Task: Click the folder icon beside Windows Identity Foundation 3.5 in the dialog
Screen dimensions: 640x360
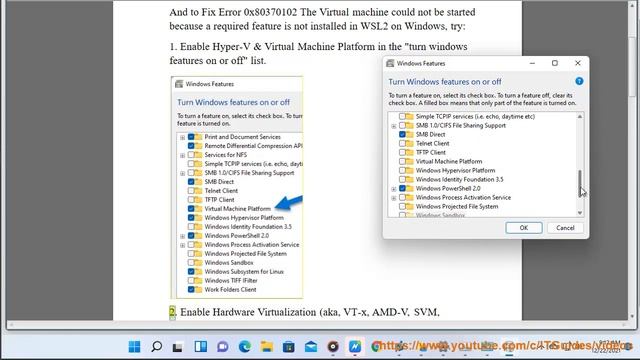Action: tap(409, 179)
